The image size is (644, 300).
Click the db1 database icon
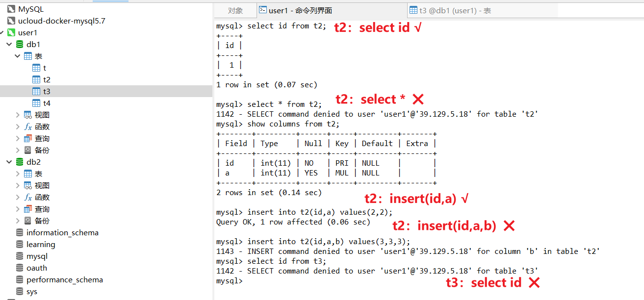20,44
